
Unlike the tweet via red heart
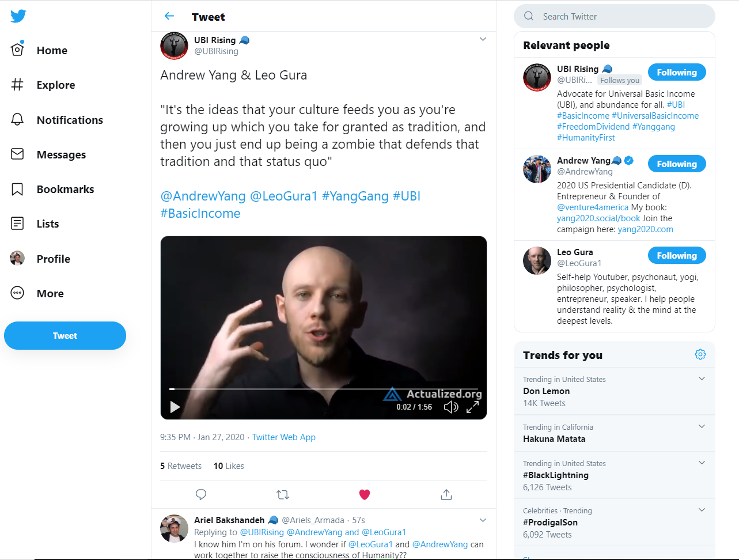(365, 494)
